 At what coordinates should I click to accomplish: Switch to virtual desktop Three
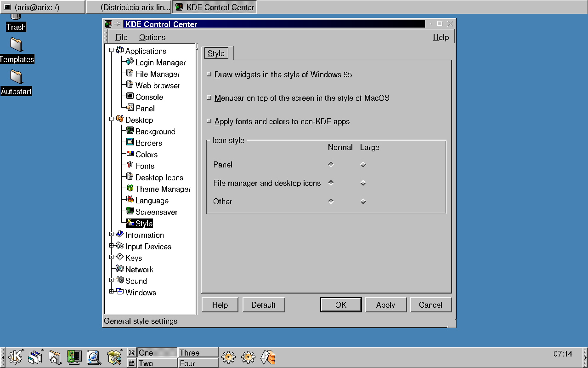[x=198, y=353]
